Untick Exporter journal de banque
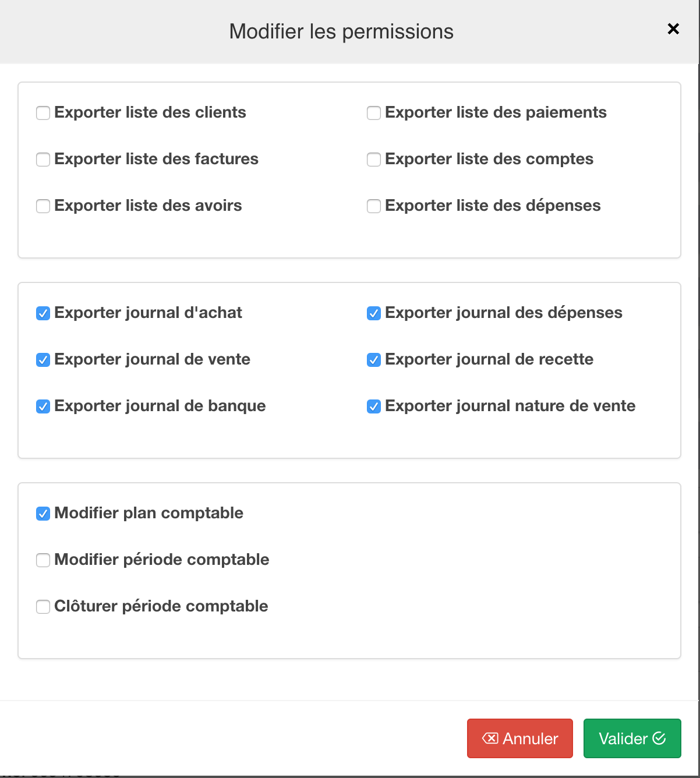The height and width of the screenshot is (778, 700). [x=43, y=406]
